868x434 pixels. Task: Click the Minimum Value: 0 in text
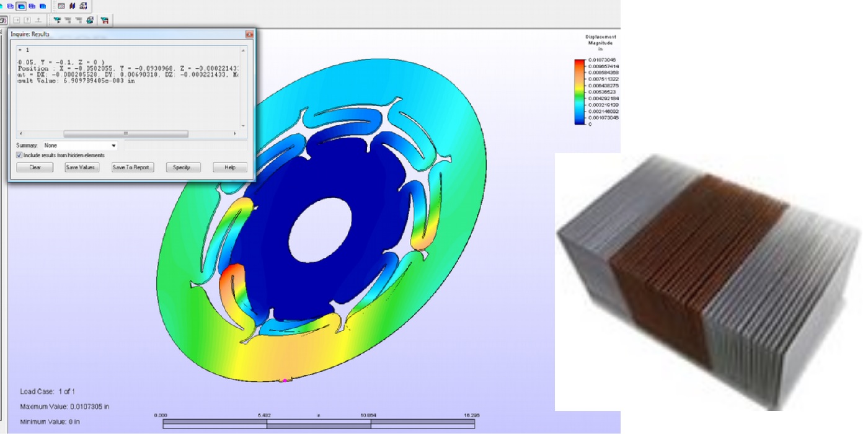coord(50,422)
